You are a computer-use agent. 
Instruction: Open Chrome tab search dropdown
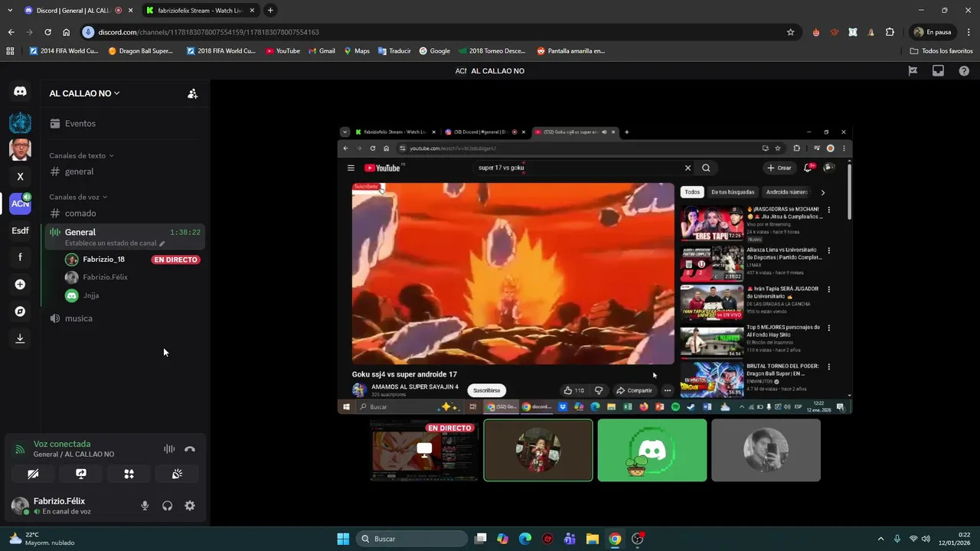pyautogui.click(x=10, y=10)
